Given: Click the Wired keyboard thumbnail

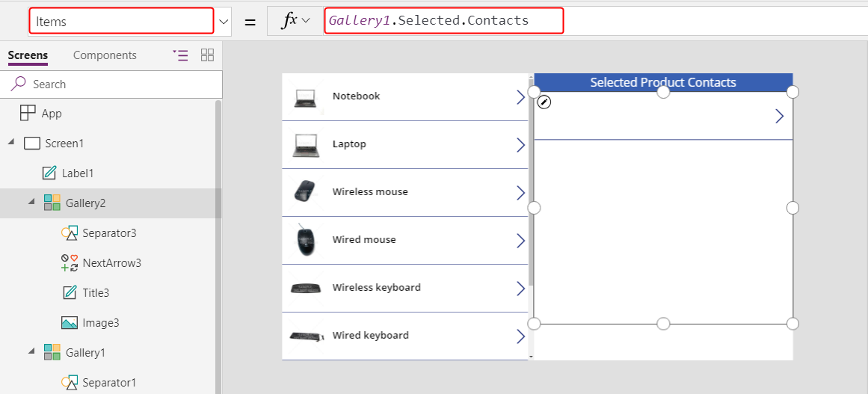Looking at the screenshot, I should click(x=307, y=336).
